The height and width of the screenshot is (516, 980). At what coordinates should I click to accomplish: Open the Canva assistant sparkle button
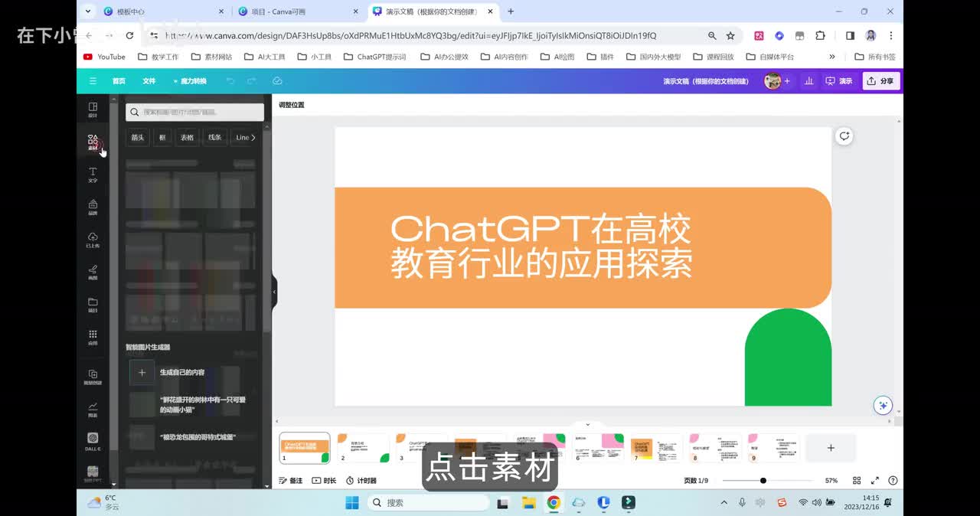click(x=883, y=405)
